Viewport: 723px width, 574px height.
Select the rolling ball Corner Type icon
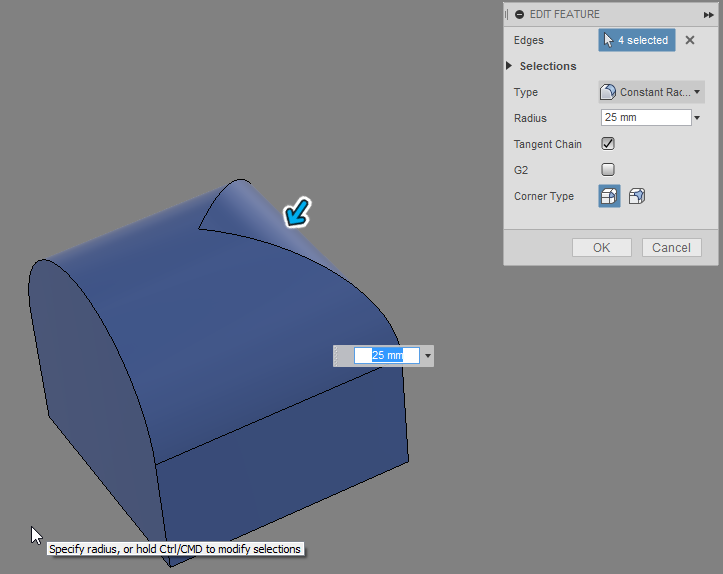pyautogui.click(x=609, y=196)
